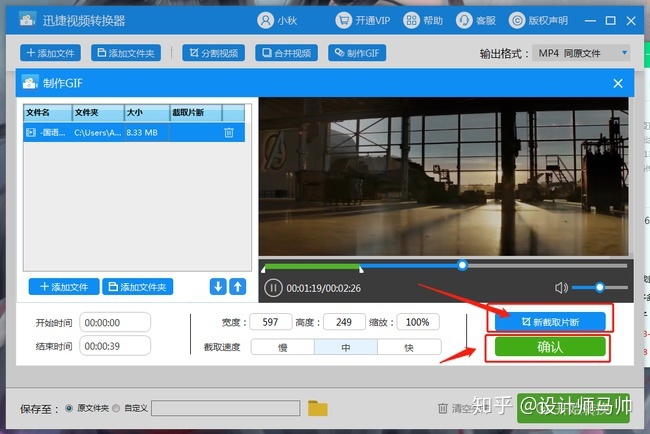Image resolution: width=650 pixels, height=434 pixels.
Task: Click the 文件夹 column header
Action: point(98,112)
